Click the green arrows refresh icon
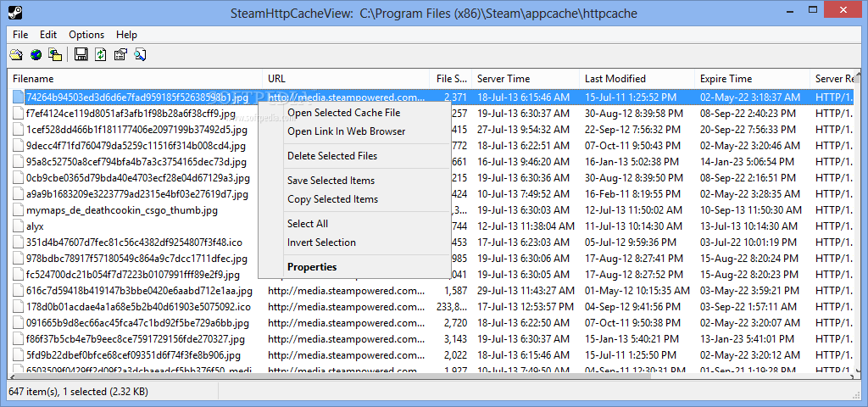Image resolution: width=868 pixels, height=407 pixels. click(101, 54)
